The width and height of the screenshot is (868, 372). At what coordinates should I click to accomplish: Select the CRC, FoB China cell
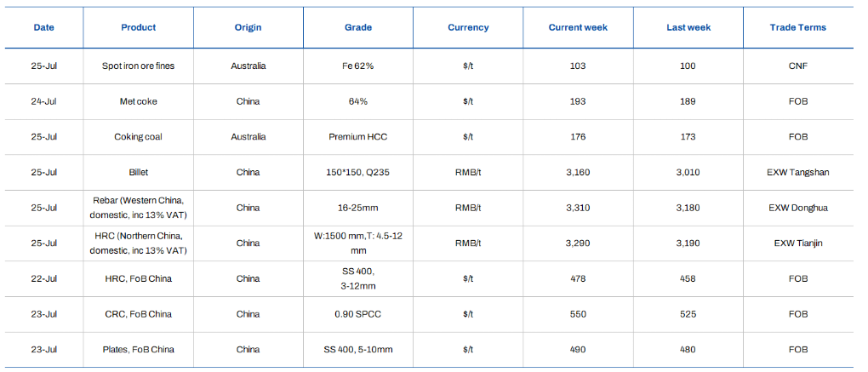(139, 314)
